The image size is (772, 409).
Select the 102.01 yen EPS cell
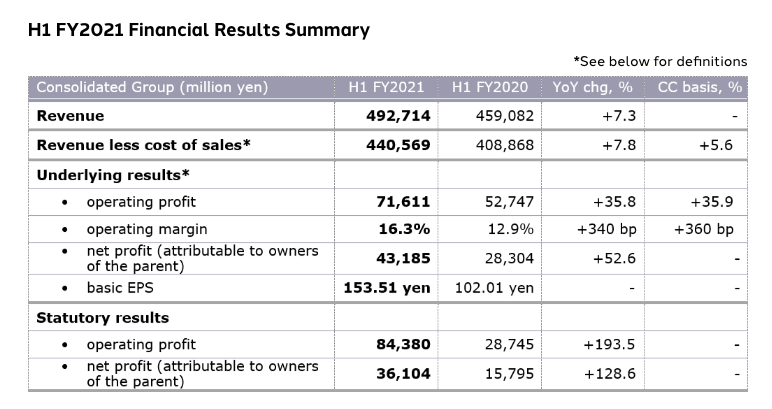tap(494, 287)
